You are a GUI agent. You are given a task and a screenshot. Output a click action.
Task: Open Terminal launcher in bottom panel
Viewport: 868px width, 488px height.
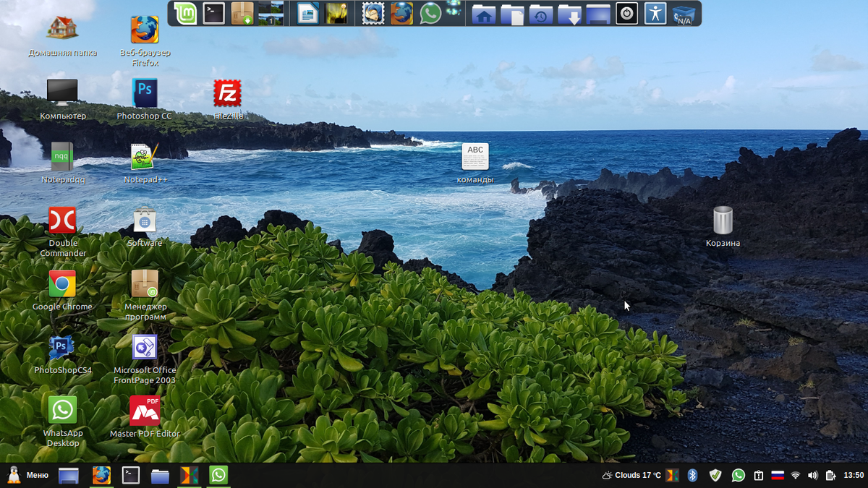[130, 475]
